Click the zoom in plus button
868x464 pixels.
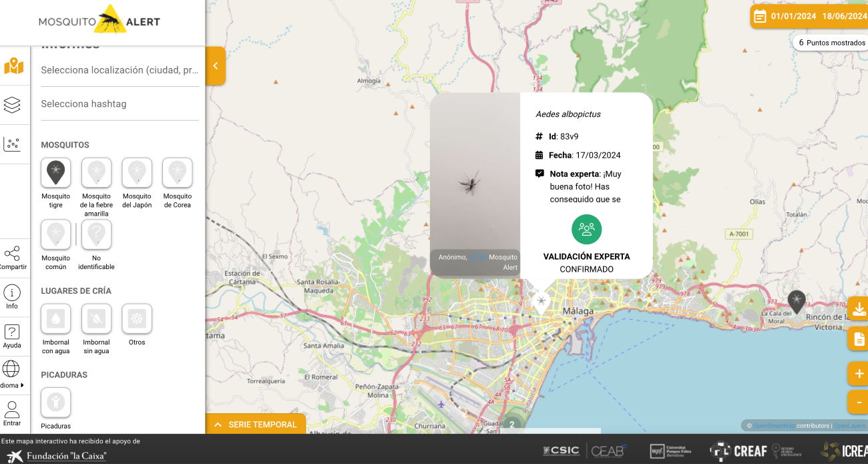[858, 373]
